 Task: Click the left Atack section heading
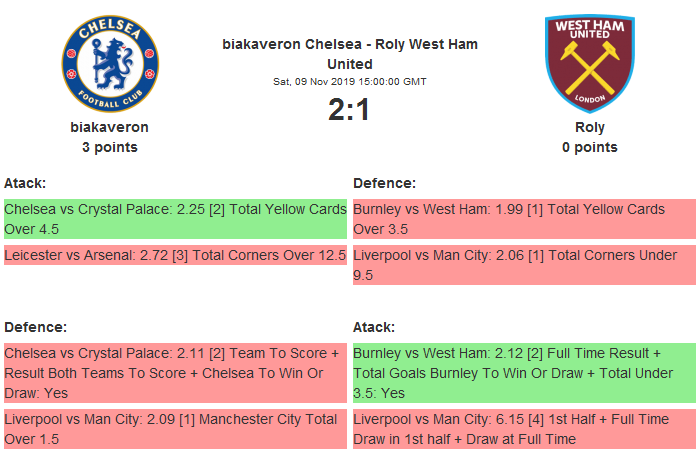(25, 183)
